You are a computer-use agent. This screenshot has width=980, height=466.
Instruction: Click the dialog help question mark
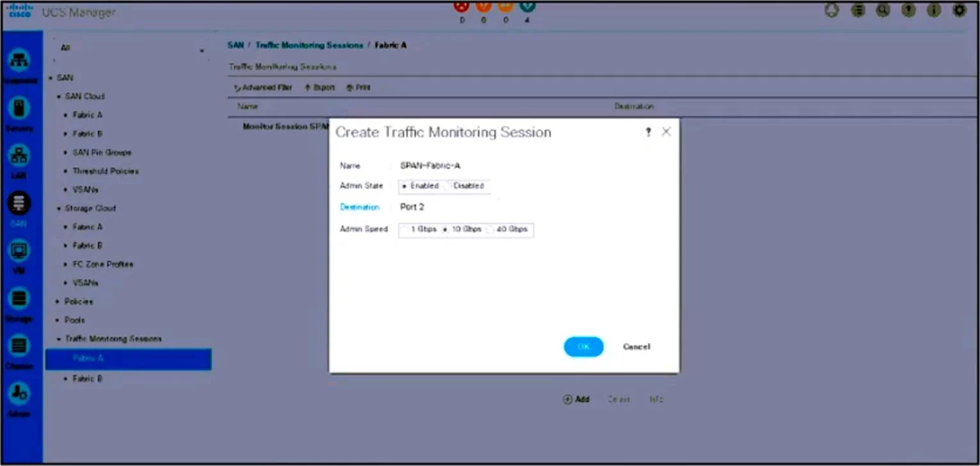click(648, 133)
